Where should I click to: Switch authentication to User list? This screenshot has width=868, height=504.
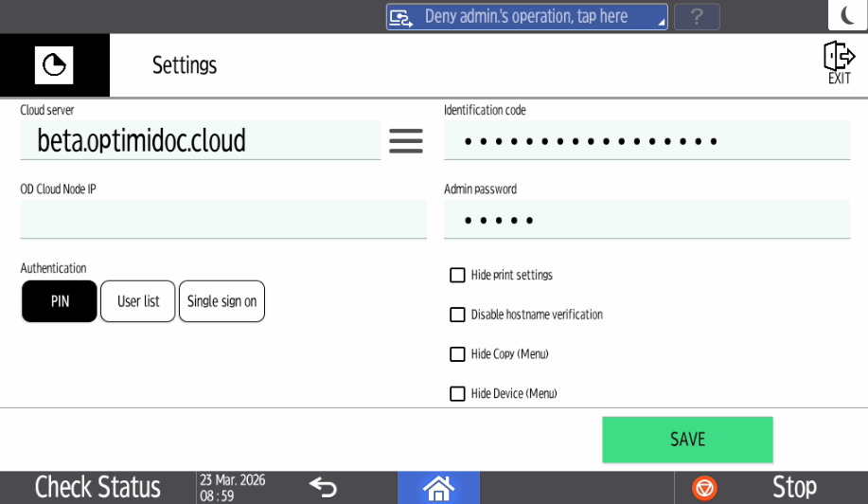[138, 301]
